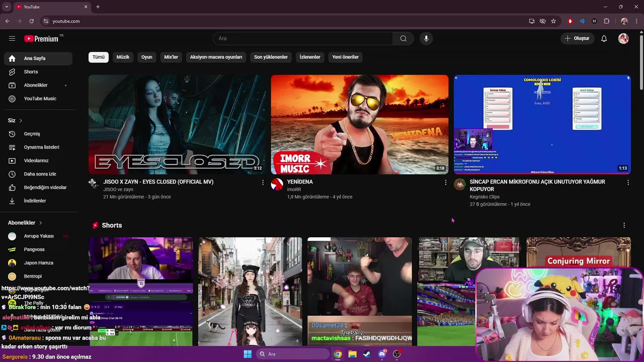Open Shorts from the sidebar

coord(38,72)
